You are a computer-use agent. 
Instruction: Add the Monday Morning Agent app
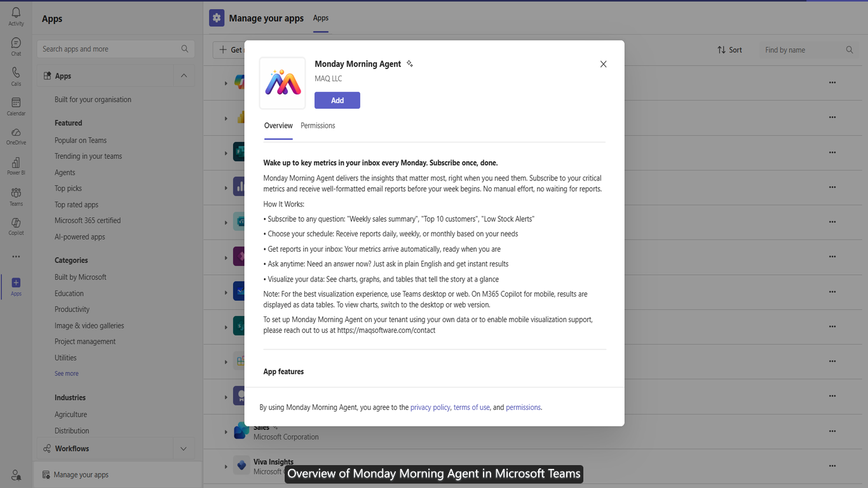click(337, 100)
